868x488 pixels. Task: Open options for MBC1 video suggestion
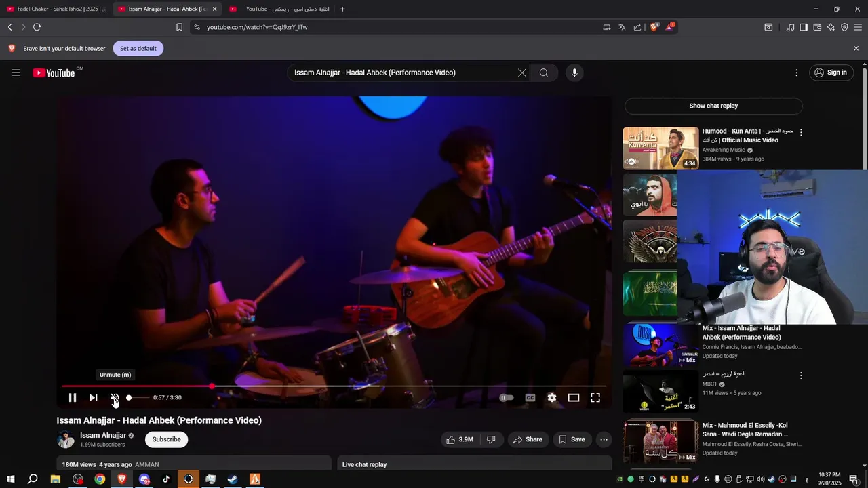coord(801,375)
